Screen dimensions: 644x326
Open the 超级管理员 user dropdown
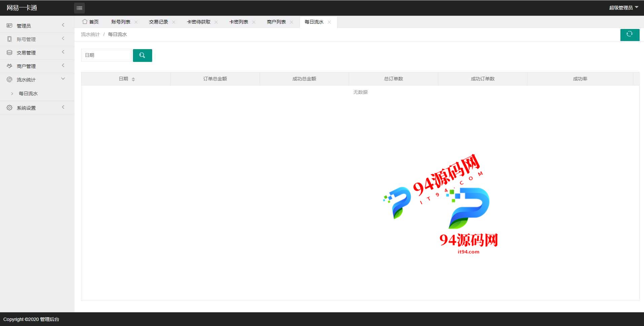coord(623,8)
